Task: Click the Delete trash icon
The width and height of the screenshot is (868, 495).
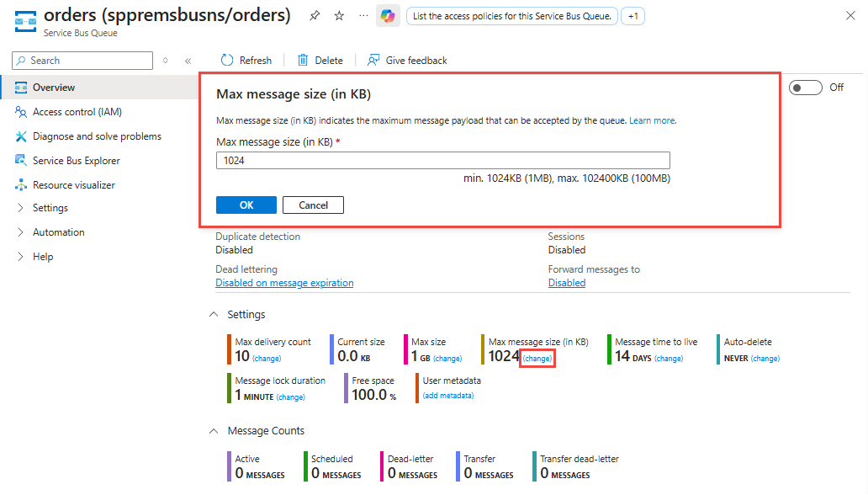Action: coord(303,60)
